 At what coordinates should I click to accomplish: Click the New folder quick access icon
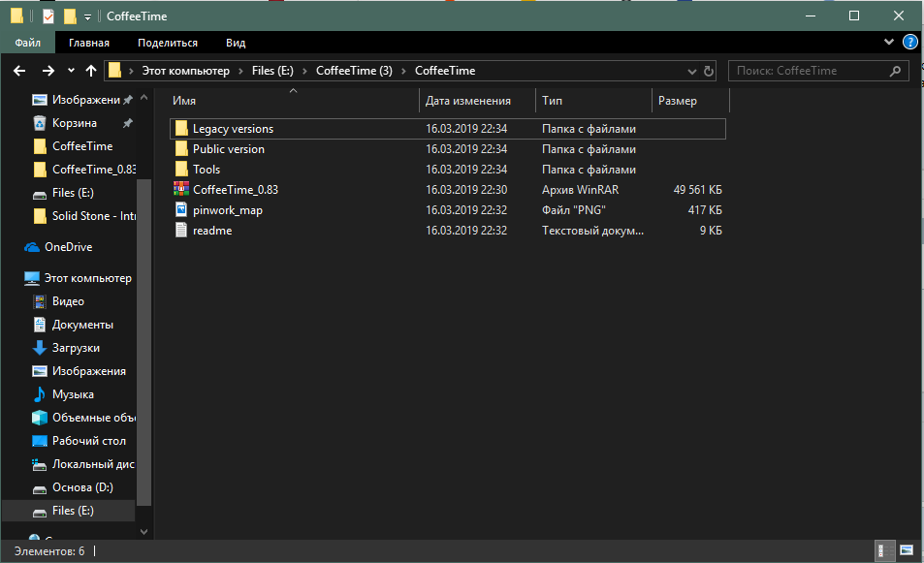70,16
